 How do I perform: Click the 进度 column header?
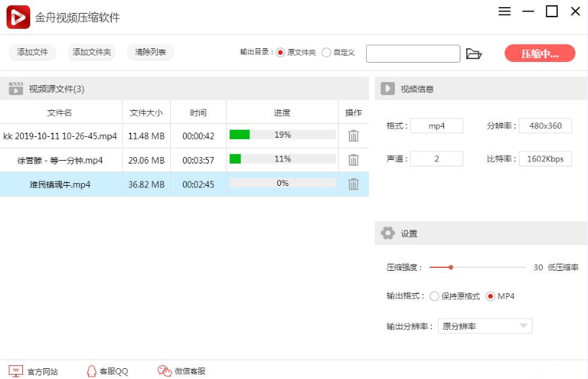(x=282, y=112)
